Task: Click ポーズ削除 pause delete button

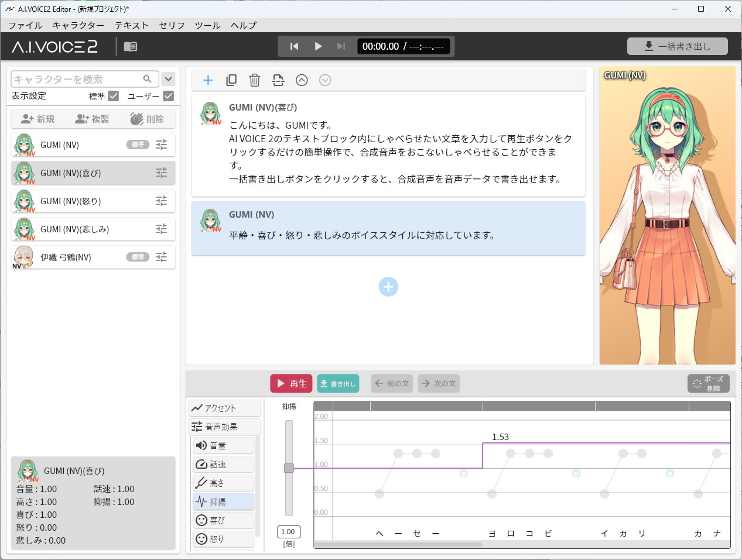Action: (709, 383)
